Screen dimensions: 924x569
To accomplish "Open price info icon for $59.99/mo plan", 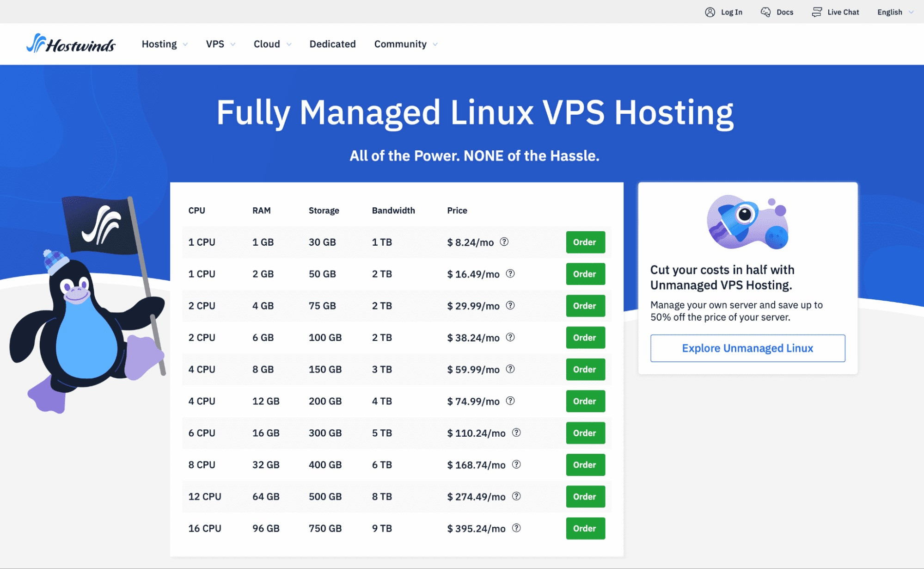I will (510, 369).
